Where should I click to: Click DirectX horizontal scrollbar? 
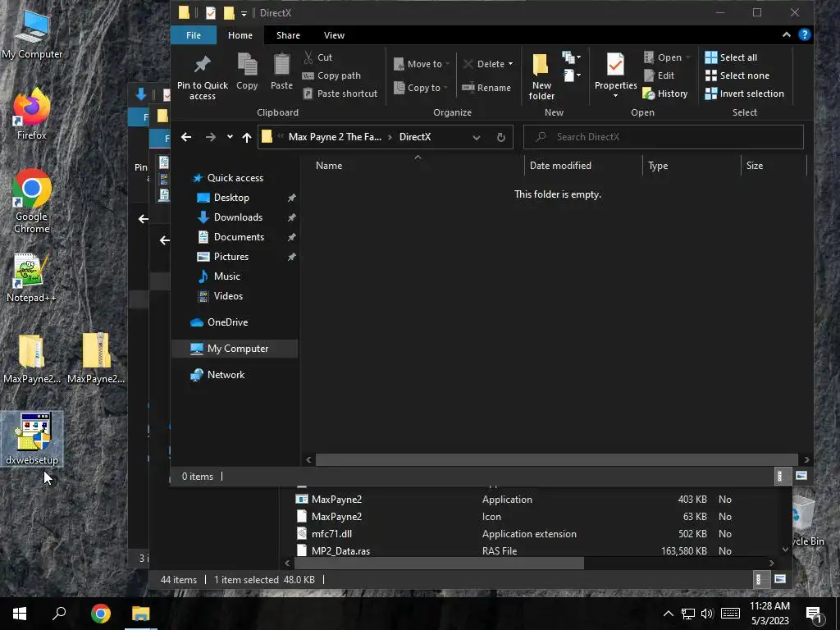(556, 459)
